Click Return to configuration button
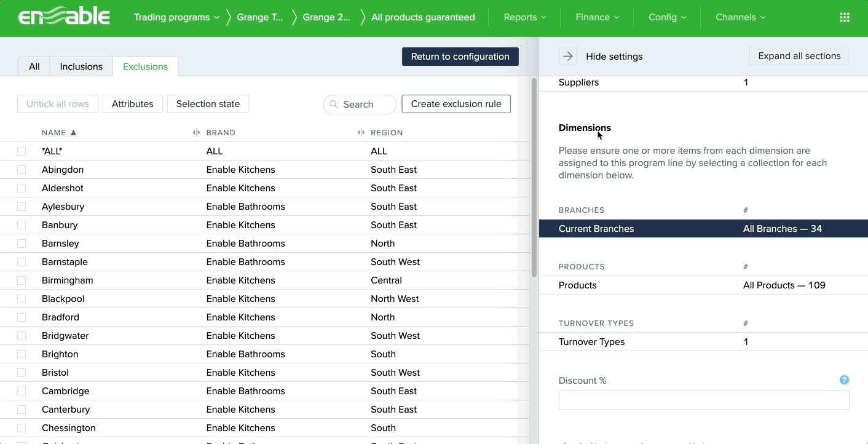 [460, 57]
